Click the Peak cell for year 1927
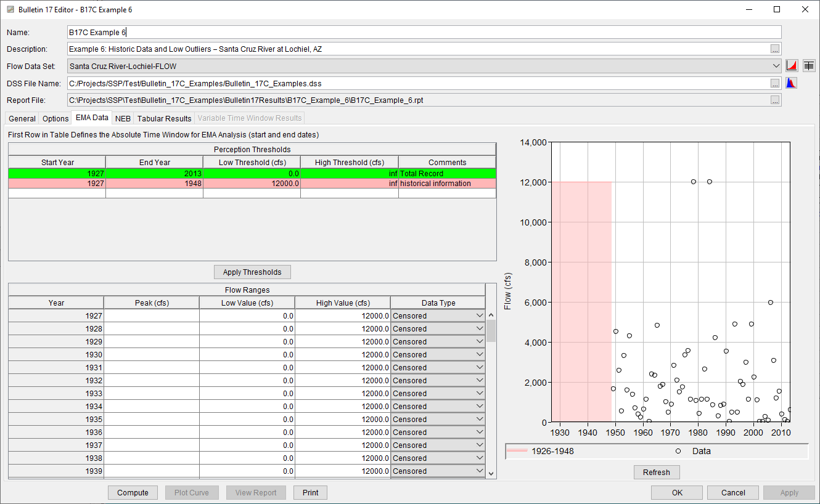 click(152, 315)
